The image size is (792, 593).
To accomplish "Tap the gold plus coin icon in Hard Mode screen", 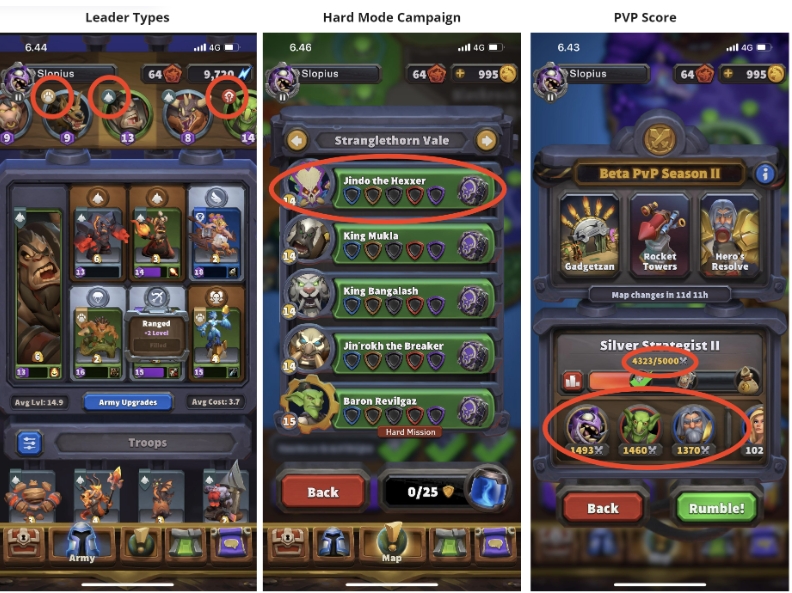I will [x=460, y=74].
